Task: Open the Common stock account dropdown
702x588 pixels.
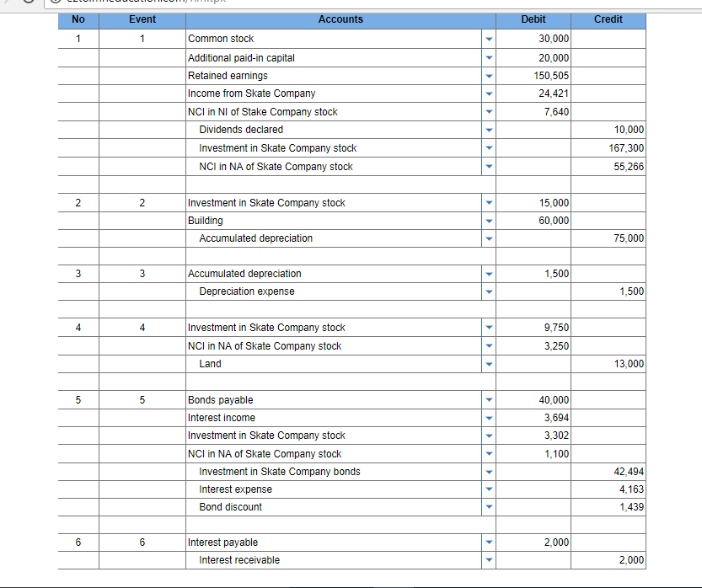Action: coord(489,39)
